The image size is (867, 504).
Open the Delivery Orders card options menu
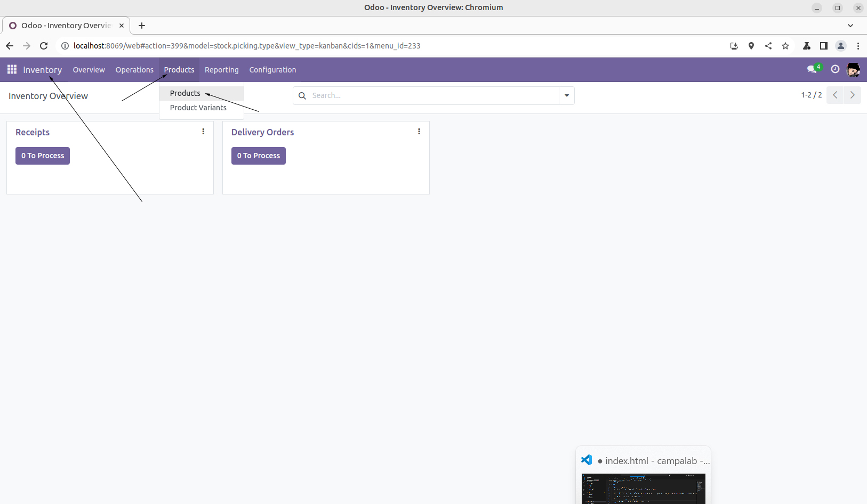(x=419, y=132)
